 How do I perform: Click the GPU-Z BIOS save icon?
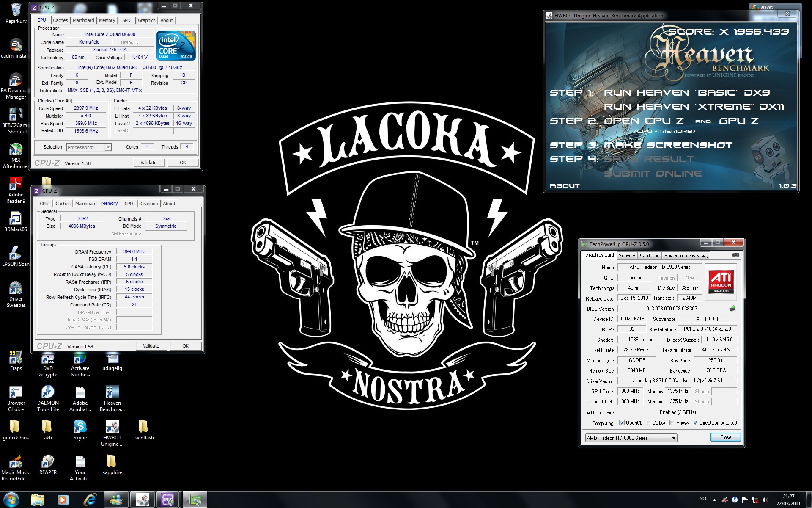click(732, 309)
